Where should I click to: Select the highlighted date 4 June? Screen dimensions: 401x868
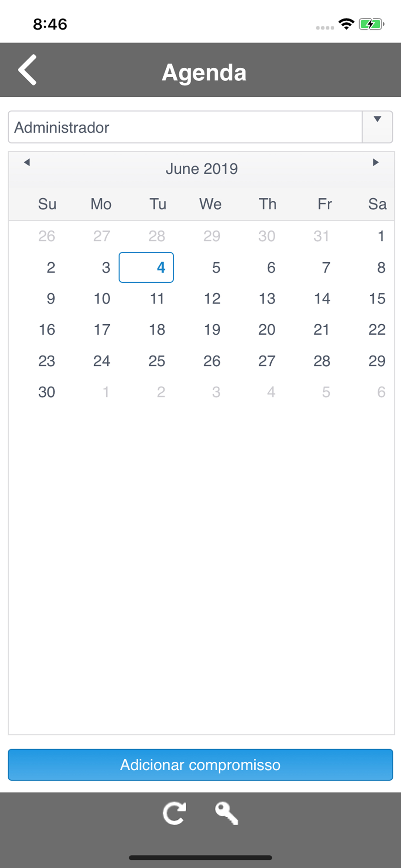[146, 267]
